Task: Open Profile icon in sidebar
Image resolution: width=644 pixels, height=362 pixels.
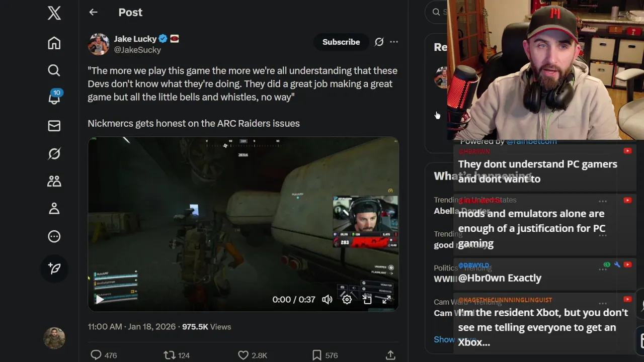Action: [x=54, y=209]
